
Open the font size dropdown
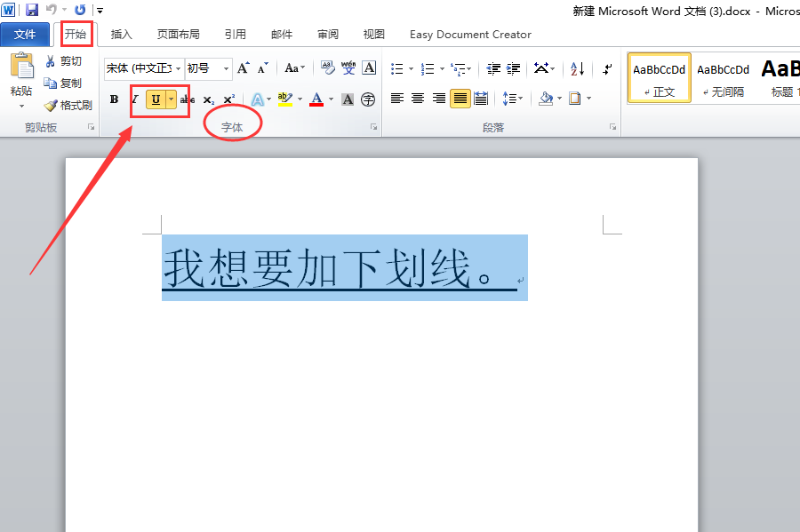point(226,67)
